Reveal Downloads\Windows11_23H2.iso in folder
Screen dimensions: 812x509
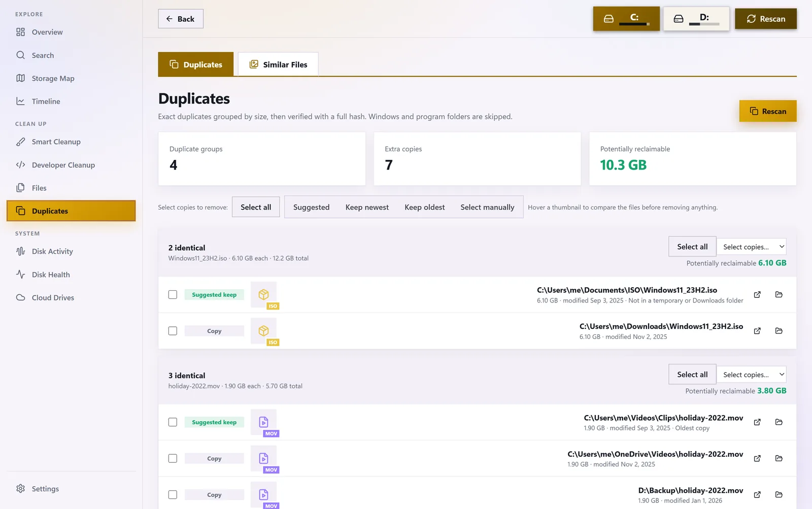(779, 331)
